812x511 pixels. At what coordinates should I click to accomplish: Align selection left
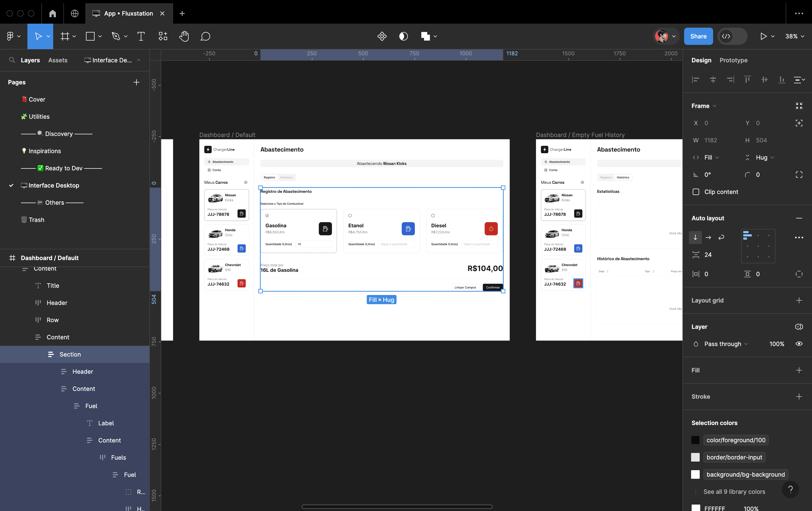[x=696, y=80]
